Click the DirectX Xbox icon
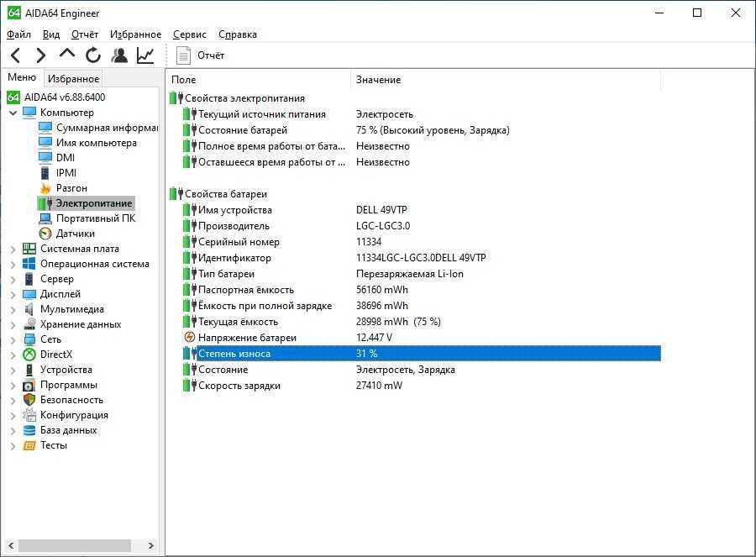This screenshot has width=756, height=557. tap(29, 355)
